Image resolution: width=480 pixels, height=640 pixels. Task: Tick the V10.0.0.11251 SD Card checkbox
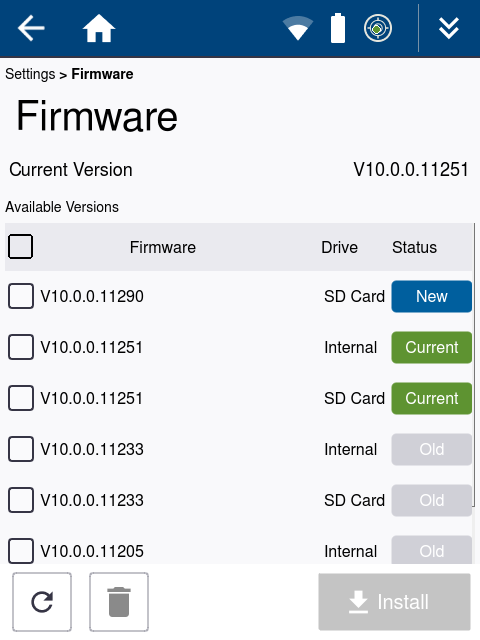(x=21, y=398)
